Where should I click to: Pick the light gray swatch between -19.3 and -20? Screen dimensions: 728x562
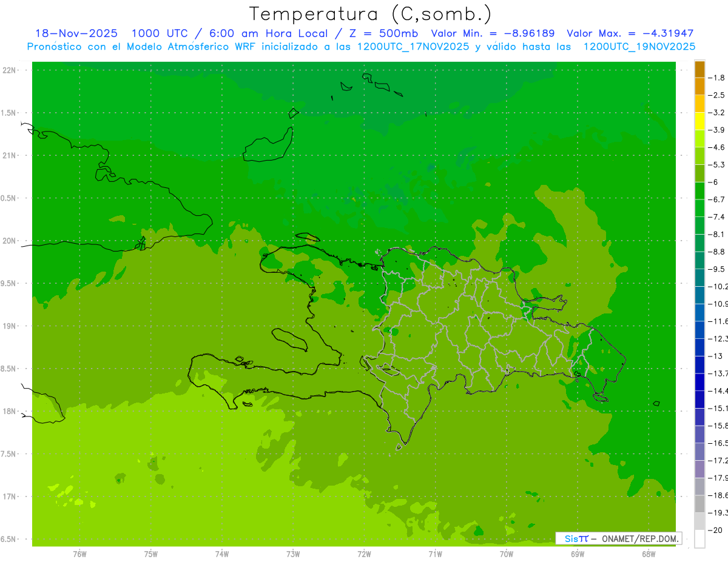pyautogui.click(x=699, y=521)
